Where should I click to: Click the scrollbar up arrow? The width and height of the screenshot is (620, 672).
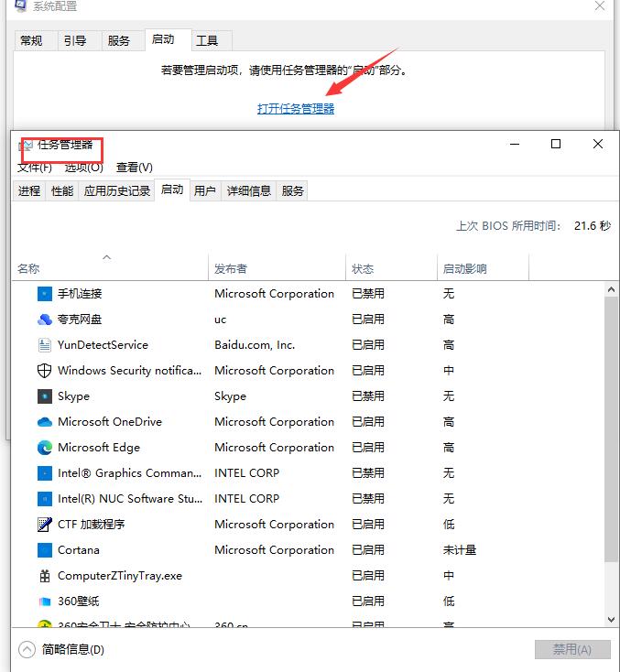pos(611,290)
